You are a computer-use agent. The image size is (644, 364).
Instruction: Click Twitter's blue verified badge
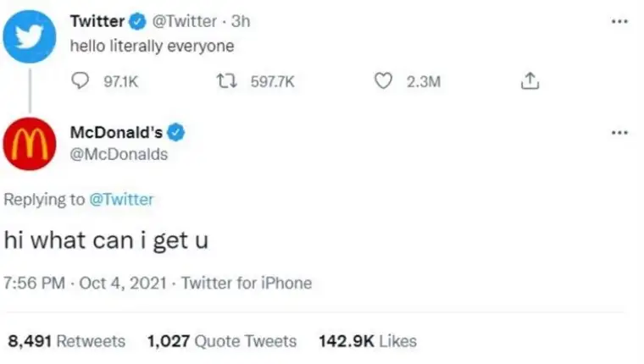(x=137, y=21)
